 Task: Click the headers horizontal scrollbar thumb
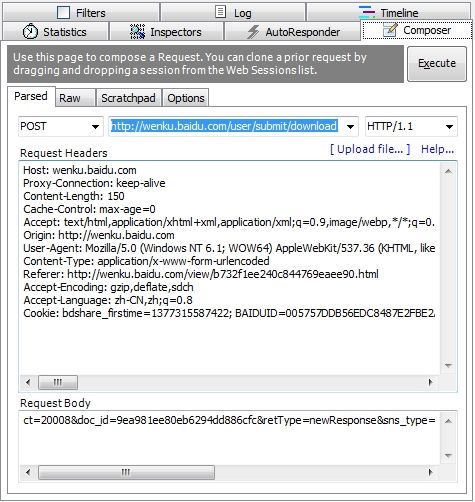pyautogui.click(x=58, y=382)
